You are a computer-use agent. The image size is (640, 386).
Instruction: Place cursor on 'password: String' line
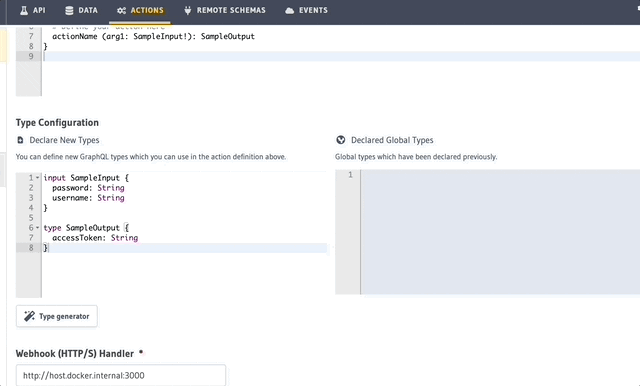point(88,188)
